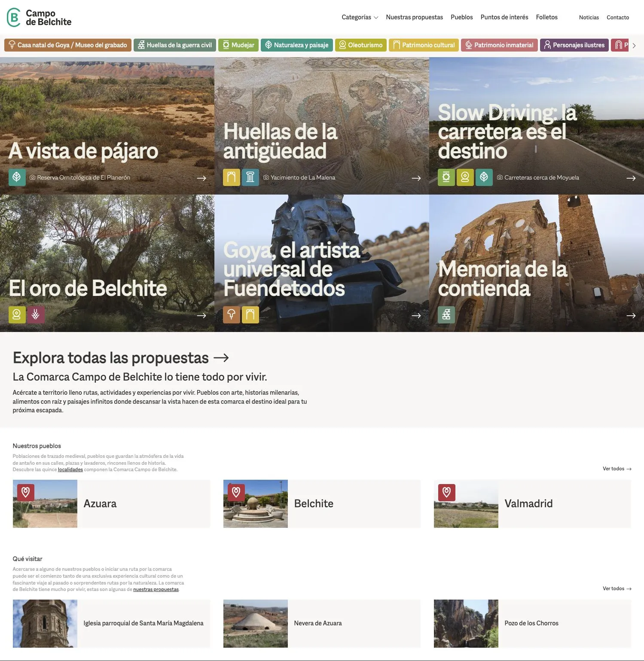Click the Mudejar icon badge on Slow Driving card
The height and width of the screenshot is (661, 644).
[446, 177]
